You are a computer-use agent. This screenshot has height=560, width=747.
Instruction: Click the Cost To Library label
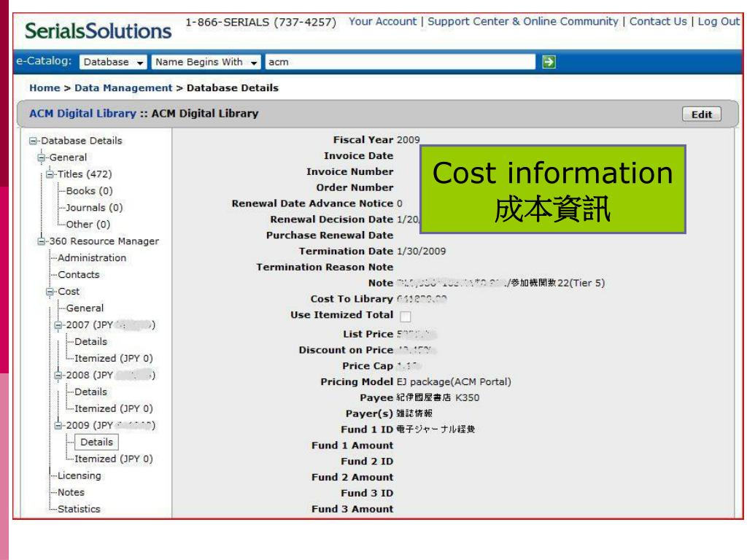point(352,299)
